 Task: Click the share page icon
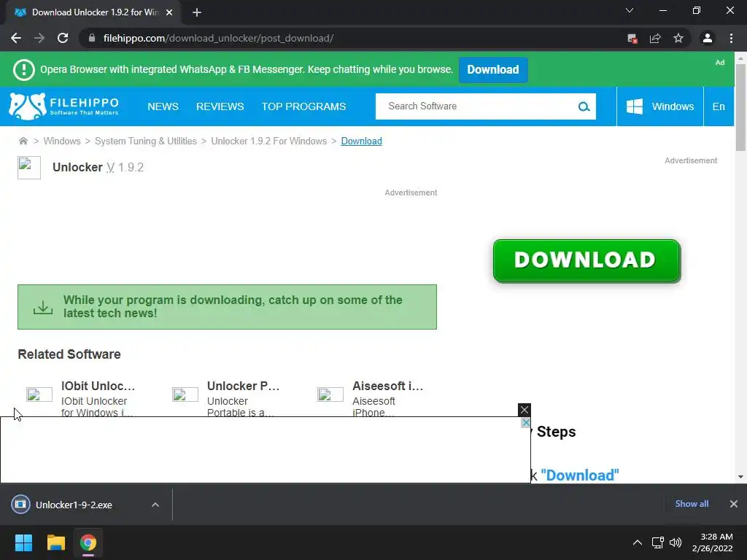click(x=655, y=39)
